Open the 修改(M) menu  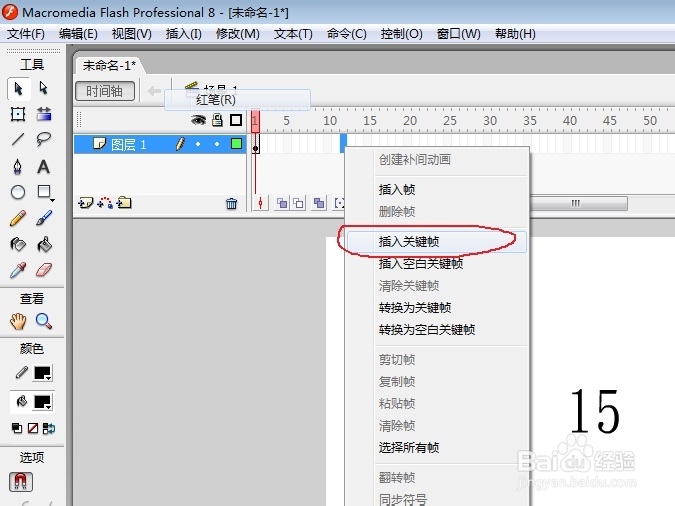(x=238, y=34)
